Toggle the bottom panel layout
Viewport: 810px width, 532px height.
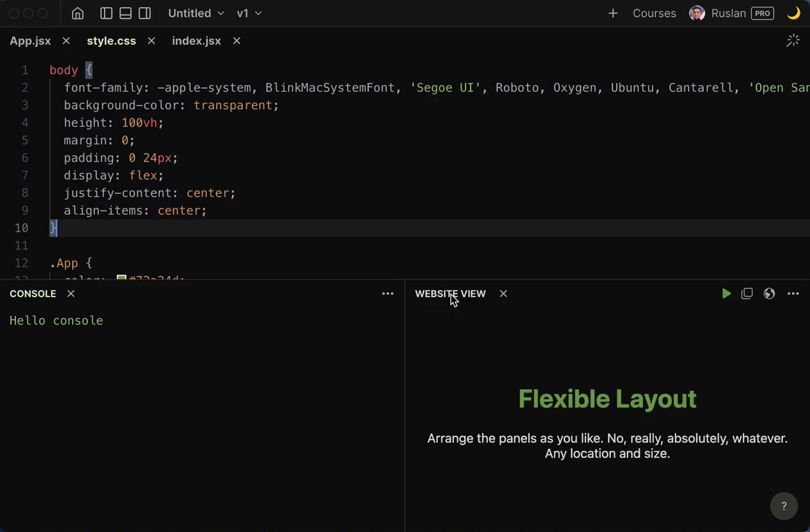point(126,13)
